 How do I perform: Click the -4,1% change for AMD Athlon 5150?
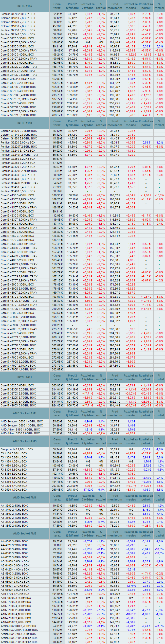pos(101,430)
